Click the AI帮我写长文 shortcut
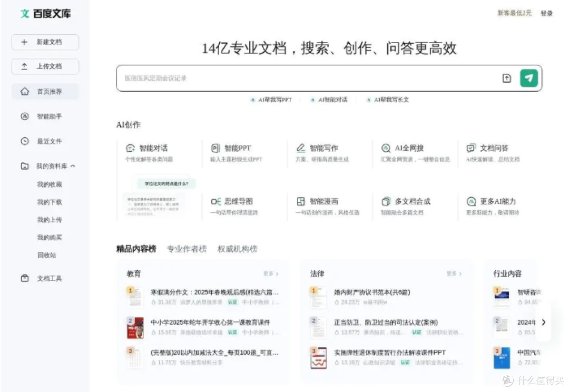Image resolution: width=569 pixels, height=392 pixels. [x=388, y=100]
